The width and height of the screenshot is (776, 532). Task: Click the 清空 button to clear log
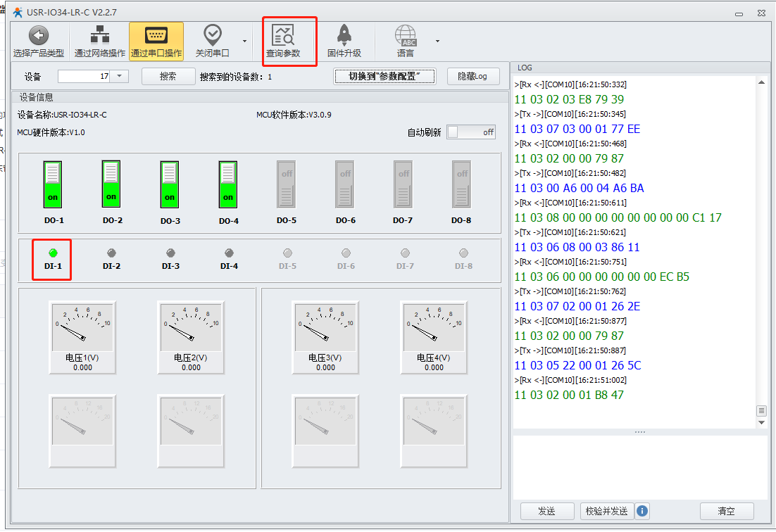point(726,511)
